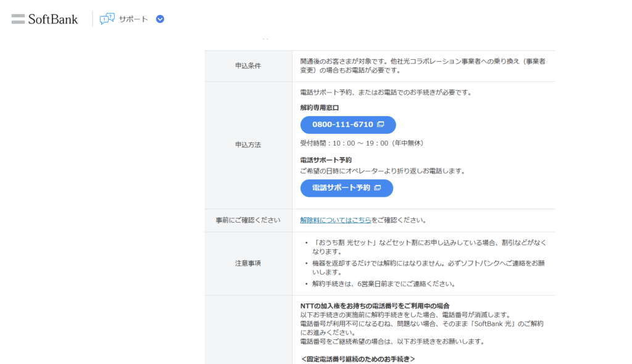This screenshot has height=364, width=632.
Task: Select the 申込方法 row header cell
Action: tap(247, 145)
